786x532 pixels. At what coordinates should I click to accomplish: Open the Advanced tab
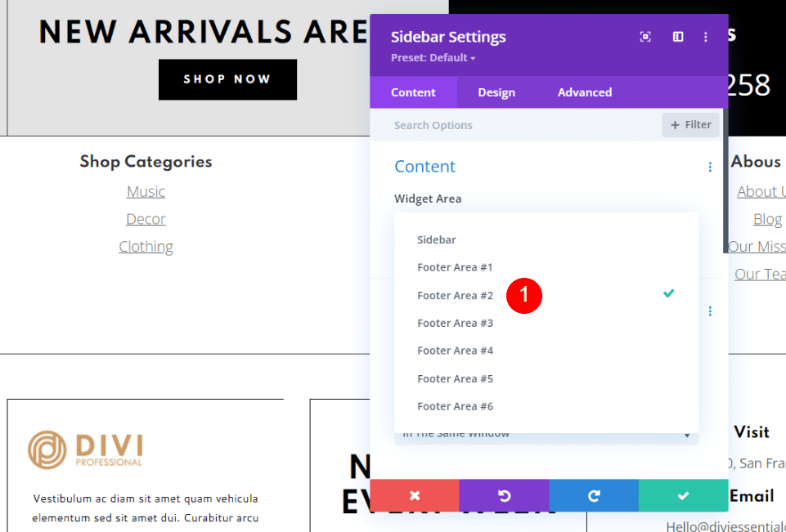585,92
